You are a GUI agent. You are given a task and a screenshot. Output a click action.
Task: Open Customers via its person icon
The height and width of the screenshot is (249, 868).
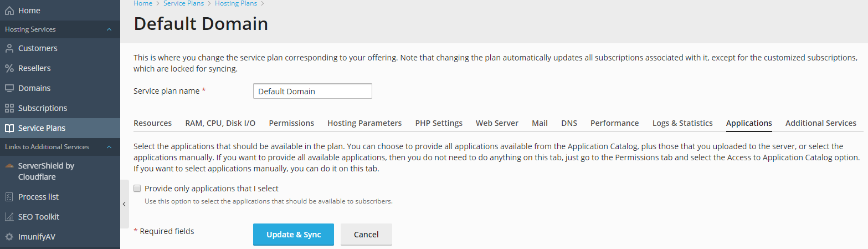pyautogui.click(x=9, y=48)
